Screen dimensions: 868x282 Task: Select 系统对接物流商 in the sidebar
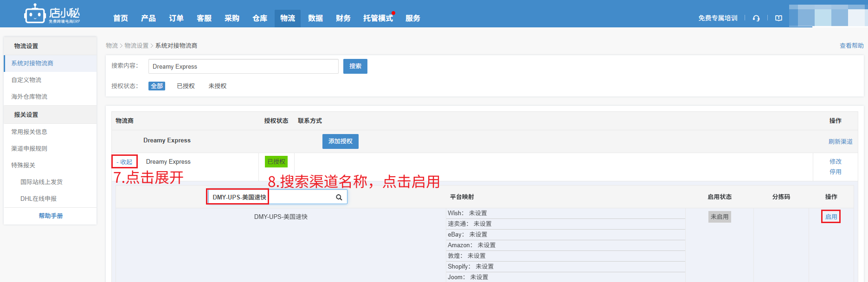(50, 64)
